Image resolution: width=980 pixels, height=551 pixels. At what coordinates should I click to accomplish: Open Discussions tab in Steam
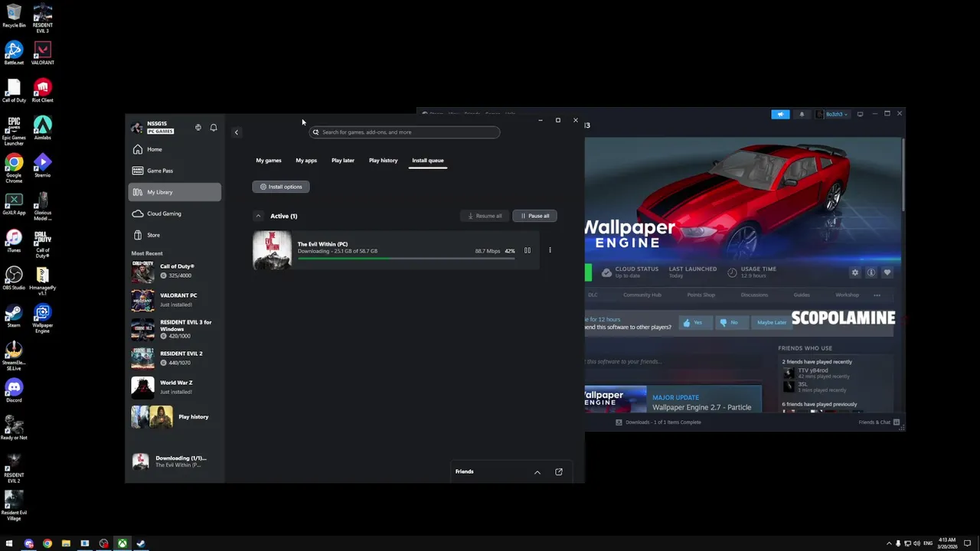point(754,295)
